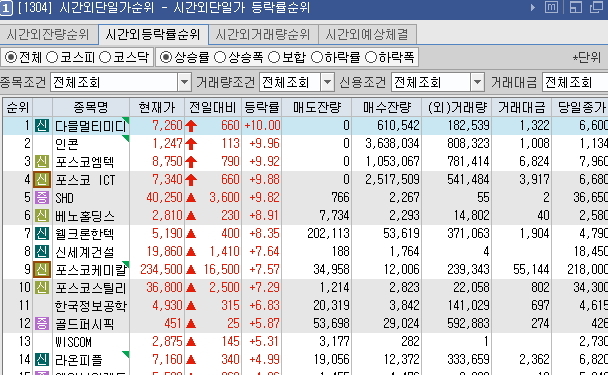This screenshot has width=608, height=375.
Task: Expand the 거래량조건 dropdown arrow
Action: click(328, 82)
